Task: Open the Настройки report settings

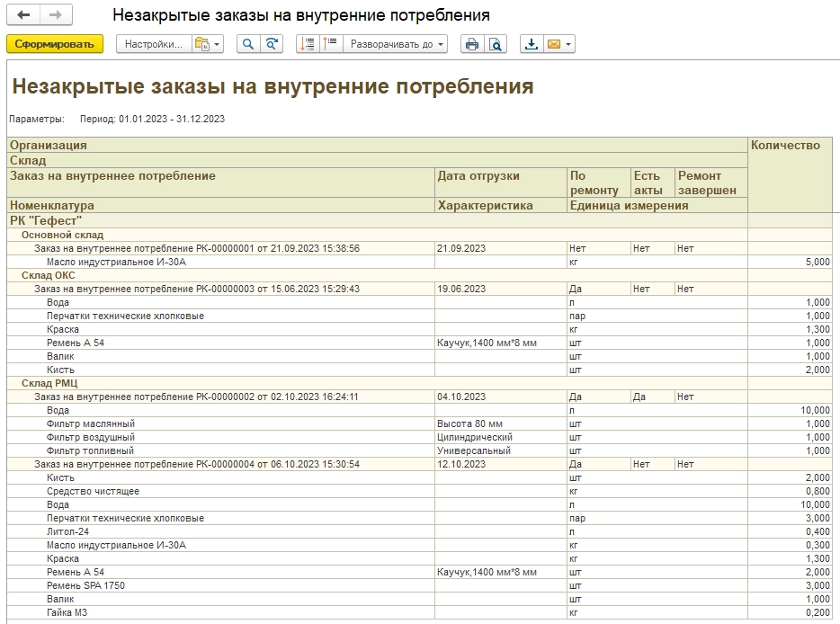Action: pyautogui.click(x=153, y=44)
